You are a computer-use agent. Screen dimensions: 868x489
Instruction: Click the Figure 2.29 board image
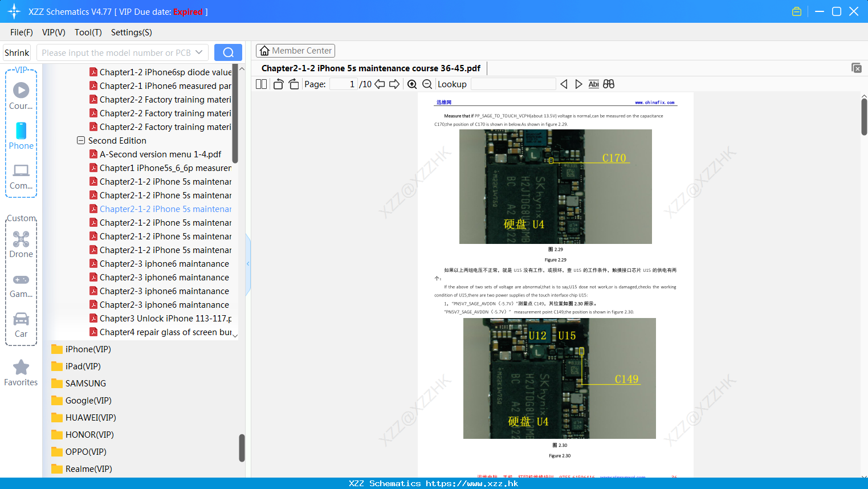[556, 187]
